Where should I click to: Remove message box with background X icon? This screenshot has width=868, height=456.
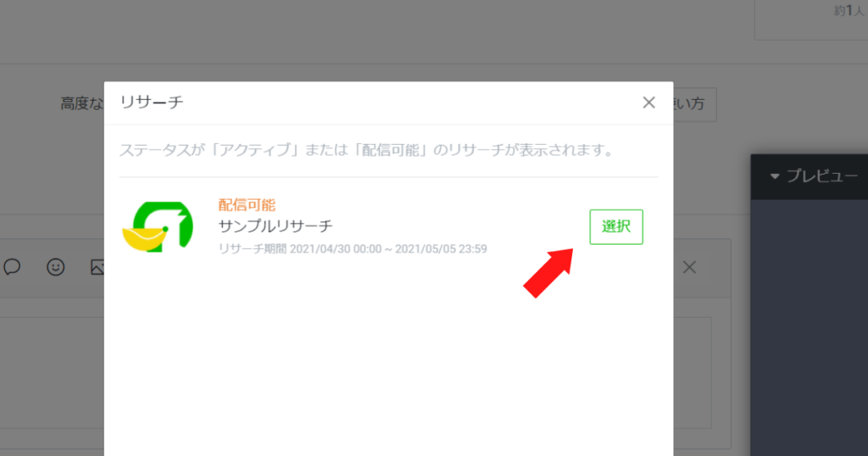[x=689, y=267]
